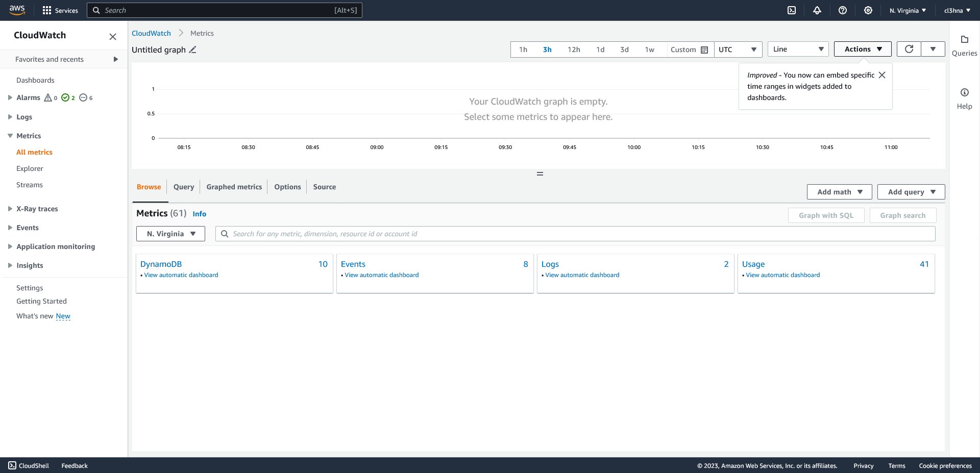Viewport: 980px width, 473px height.
Task: Switch to the Source tab
Action: tap(325, 187)
